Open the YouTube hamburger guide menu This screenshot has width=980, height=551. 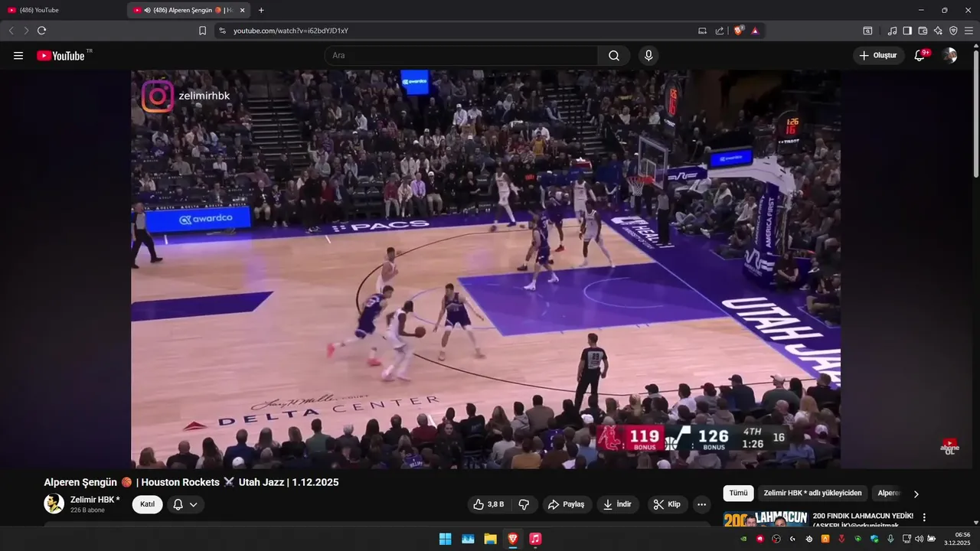(18, 55)
